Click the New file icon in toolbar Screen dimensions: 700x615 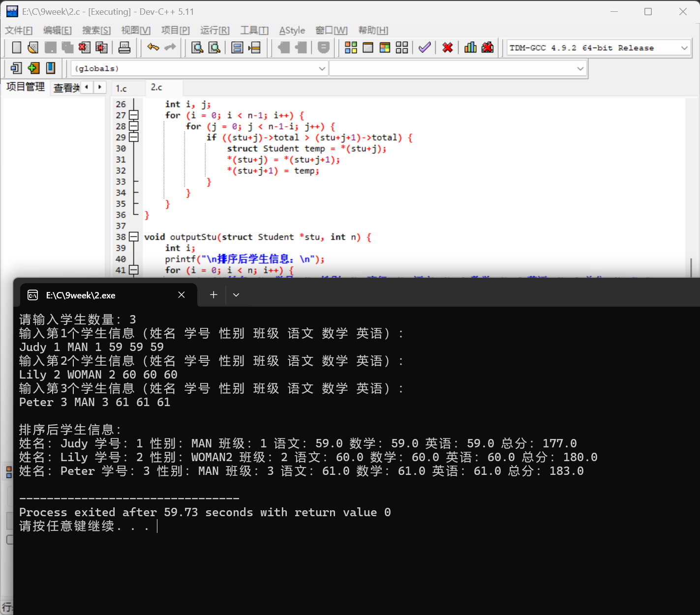(x=16, y=48)
